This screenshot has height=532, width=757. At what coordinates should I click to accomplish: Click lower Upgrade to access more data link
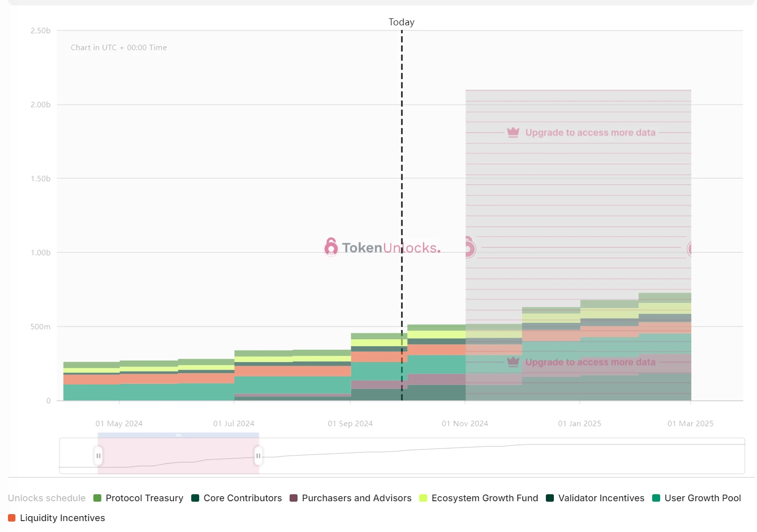click(590, 362)
